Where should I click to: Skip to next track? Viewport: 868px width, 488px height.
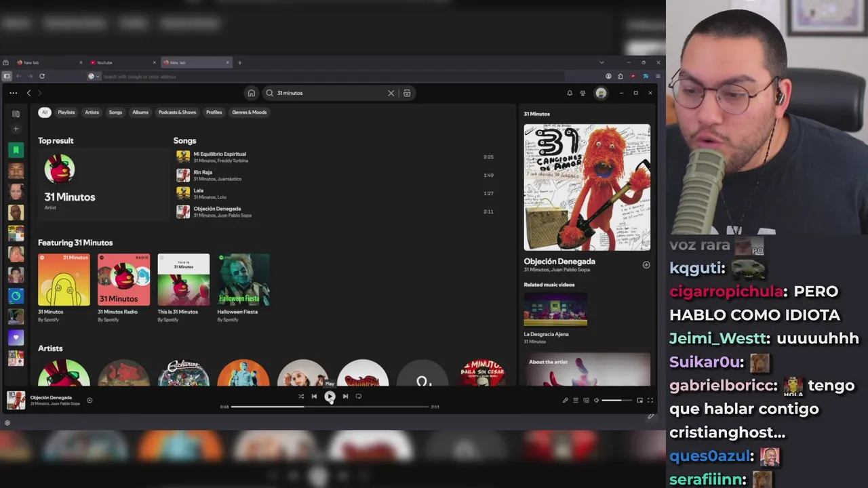point(345,396)
